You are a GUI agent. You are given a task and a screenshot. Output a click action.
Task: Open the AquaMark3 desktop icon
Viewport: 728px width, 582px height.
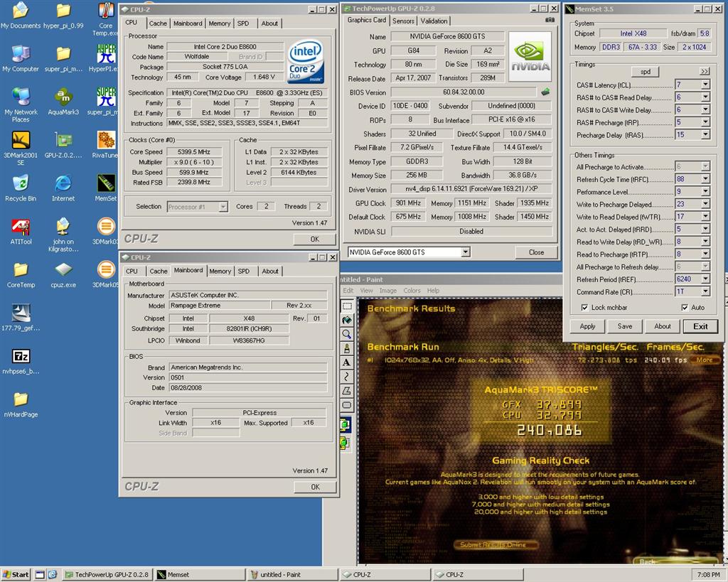click(x=63, y=101)
